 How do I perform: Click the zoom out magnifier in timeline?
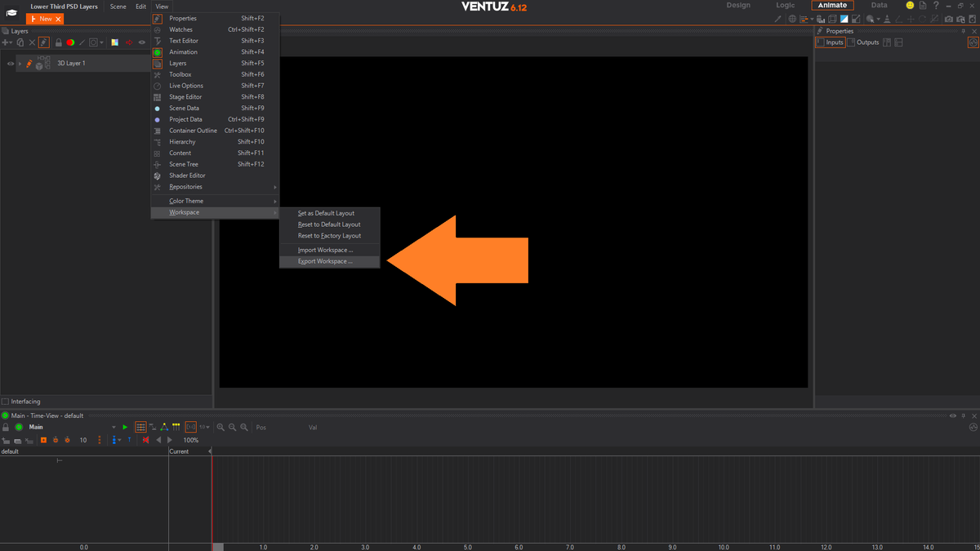pyautogui.click(x=232, y=427)
